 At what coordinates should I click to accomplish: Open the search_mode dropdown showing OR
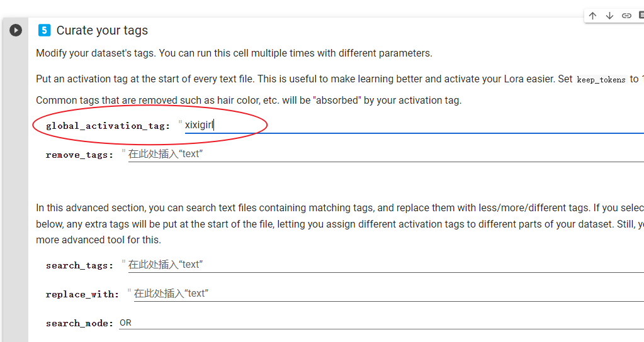[381, 323]
